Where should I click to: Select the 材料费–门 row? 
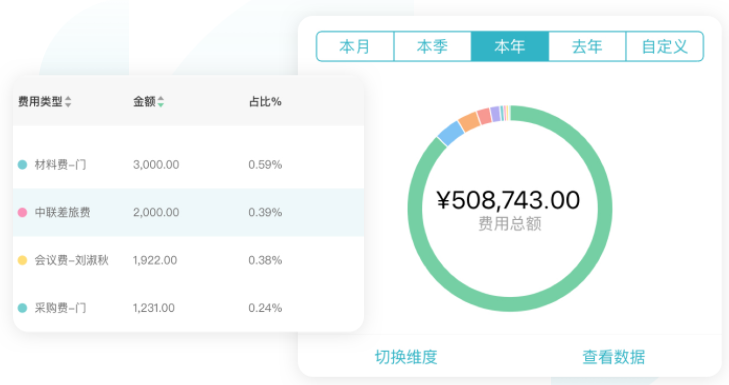coord(188,165)
